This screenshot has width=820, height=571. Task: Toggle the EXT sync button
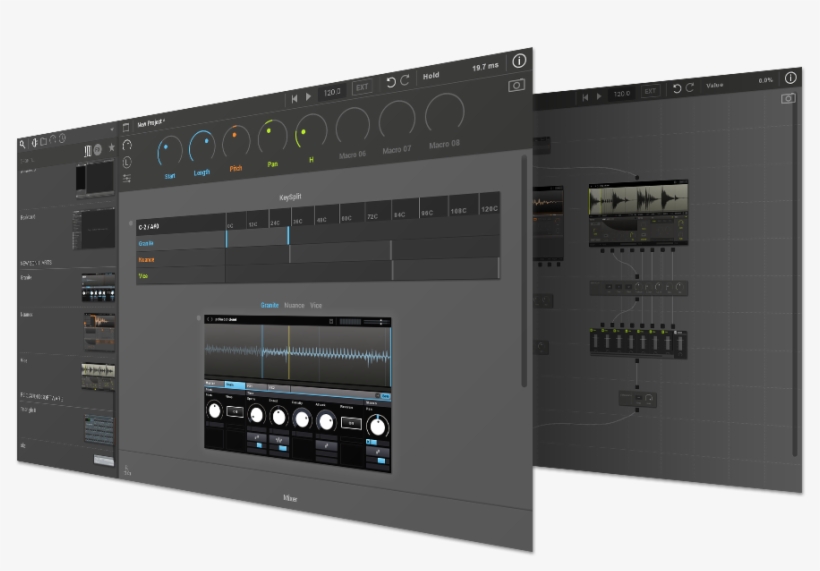coord(362,87)
